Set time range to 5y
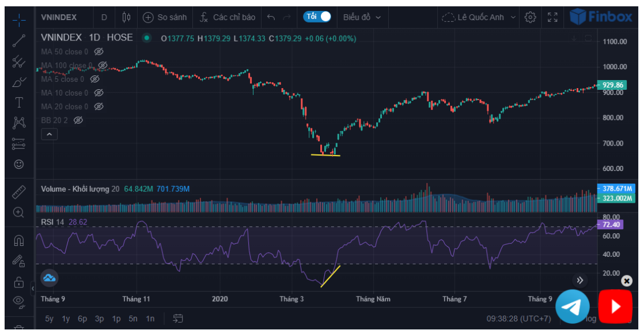This screenshot has width=644, height=334. (50, 318)
